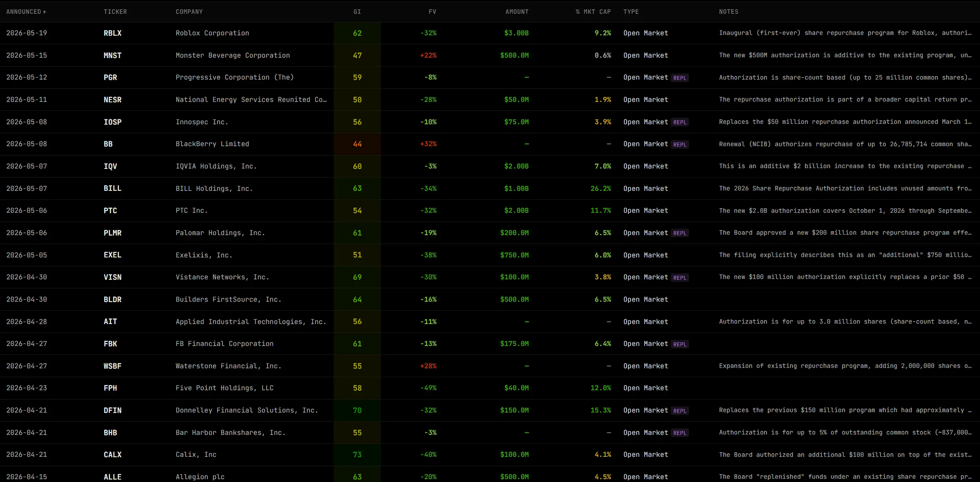
Task: Click the 2026-04-23 announced date
Action: [27, 388]
